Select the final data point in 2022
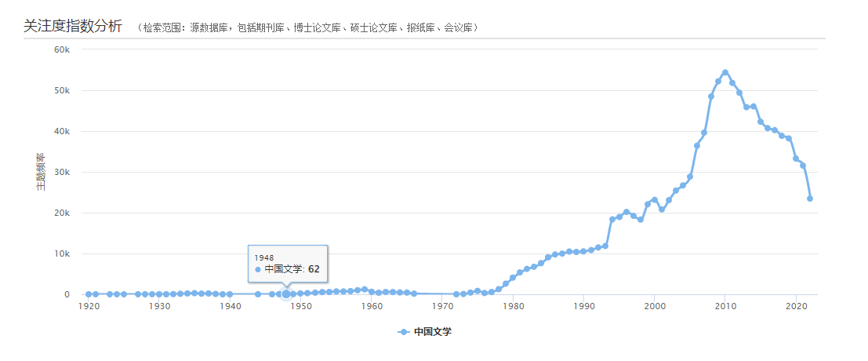Viewport: 868px width, 361px height. click(x=810, y=199)
